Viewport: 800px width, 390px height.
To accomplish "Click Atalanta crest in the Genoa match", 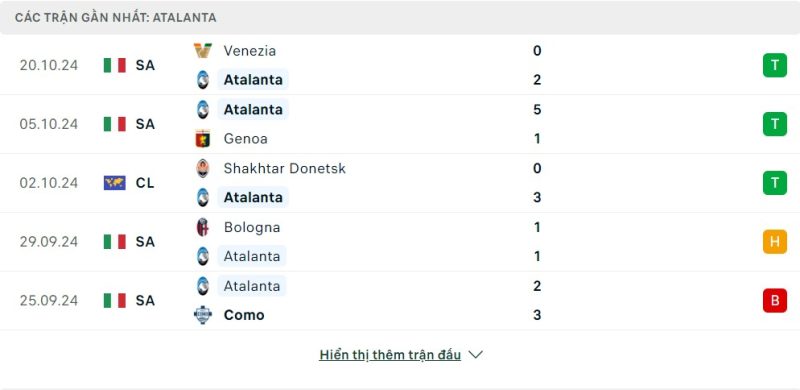I will [203, 109].
